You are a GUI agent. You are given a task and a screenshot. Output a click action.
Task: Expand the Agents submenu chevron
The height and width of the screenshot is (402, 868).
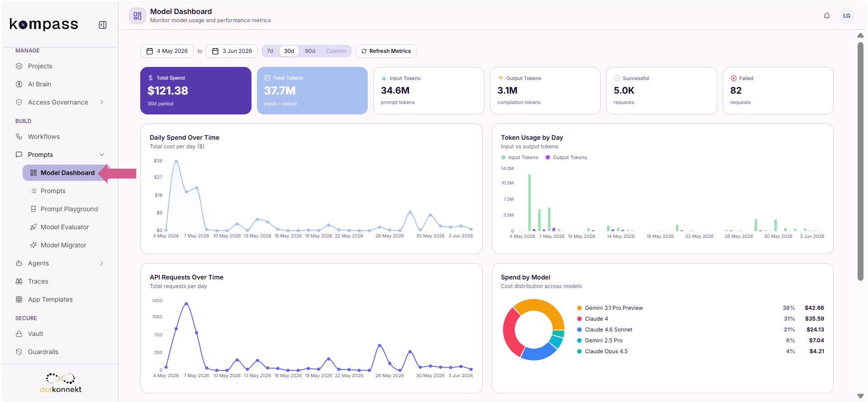point(102,263)
